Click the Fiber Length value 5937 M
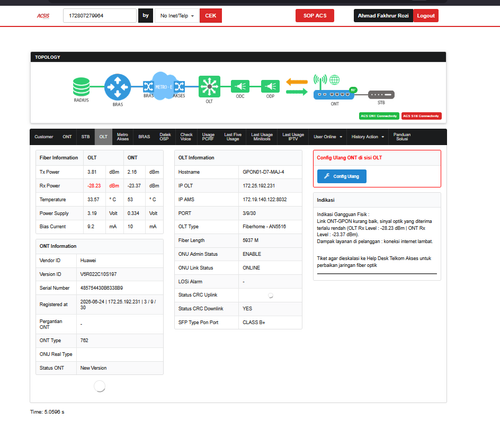The image size is (500, 421). [251, 240]
